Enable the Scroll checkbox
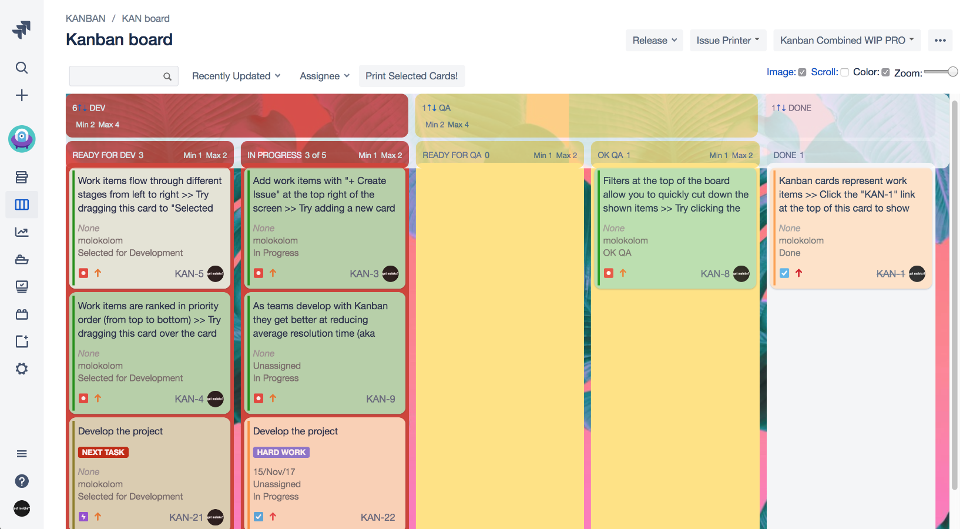Screen dimensions: 980x529 (844, 72)
